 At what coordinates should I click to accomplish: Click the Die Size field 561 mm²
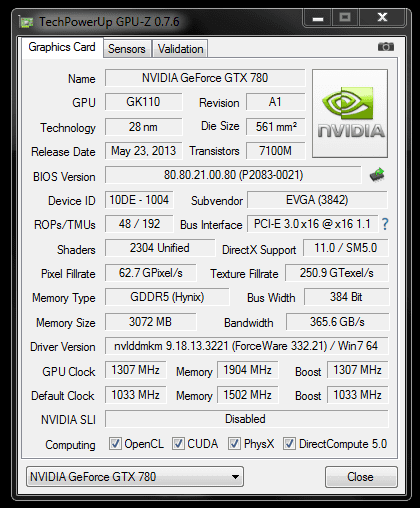pyautogui.click(x=275, y=127)
